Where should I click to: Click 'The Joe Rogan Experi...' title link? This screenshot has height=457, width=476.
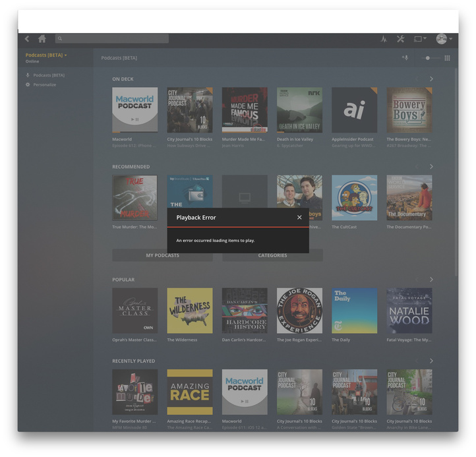click(299, 340)
